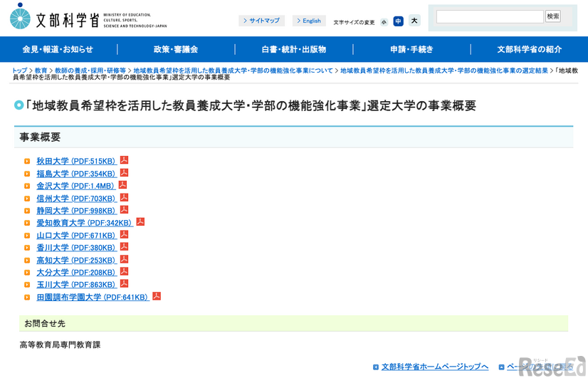Open breadcrumb link ending in 機能強化事業について
588x378 pixels.
[x=233, y=70]
